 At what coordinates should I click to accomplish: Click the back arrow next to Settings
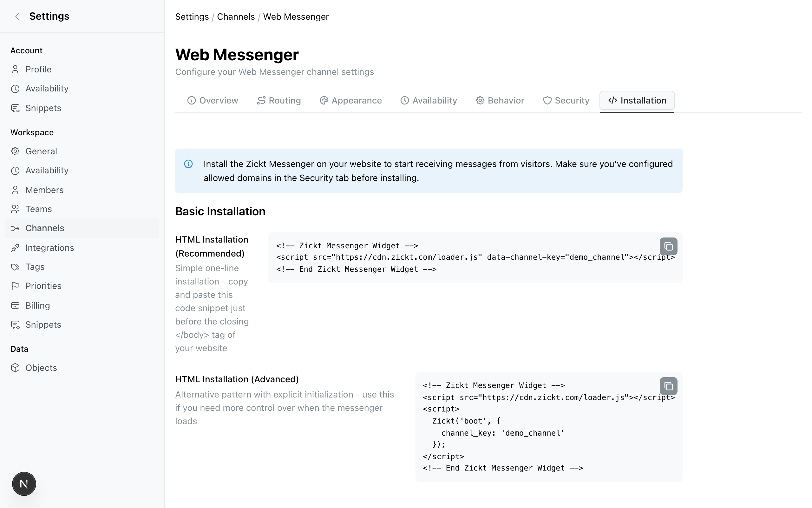click(x=17, y=17)
